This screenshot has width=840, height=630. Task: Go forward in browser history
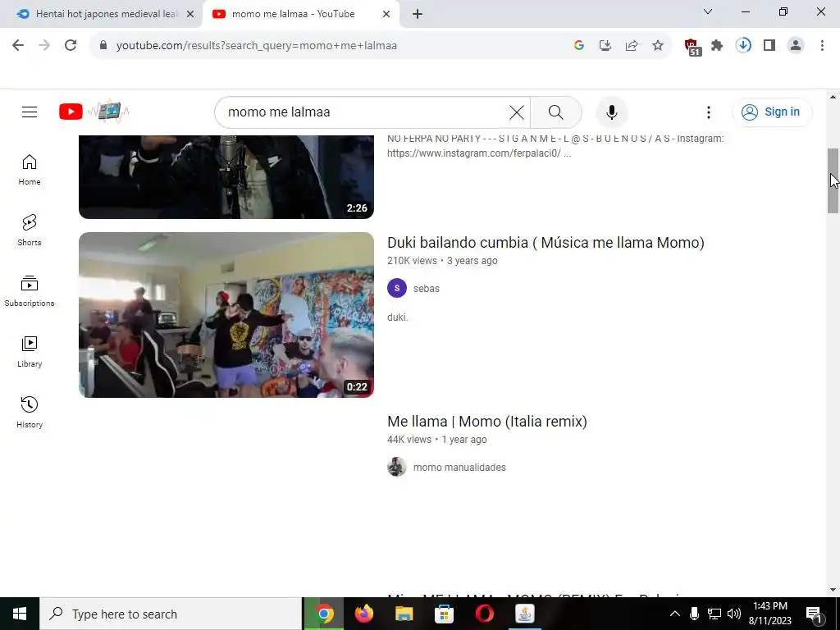click(x=44, y=46)
